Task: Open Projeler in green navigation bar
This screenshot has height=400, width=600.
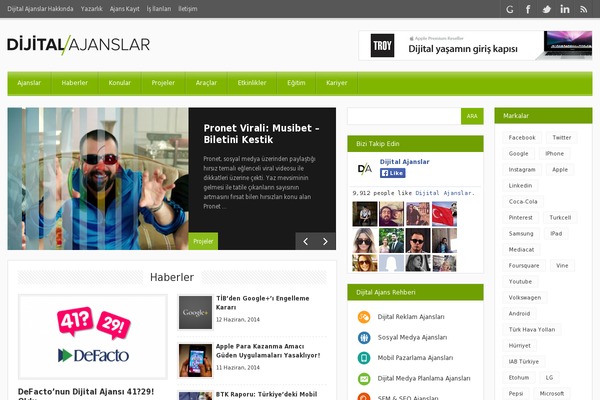Action: 163,83
